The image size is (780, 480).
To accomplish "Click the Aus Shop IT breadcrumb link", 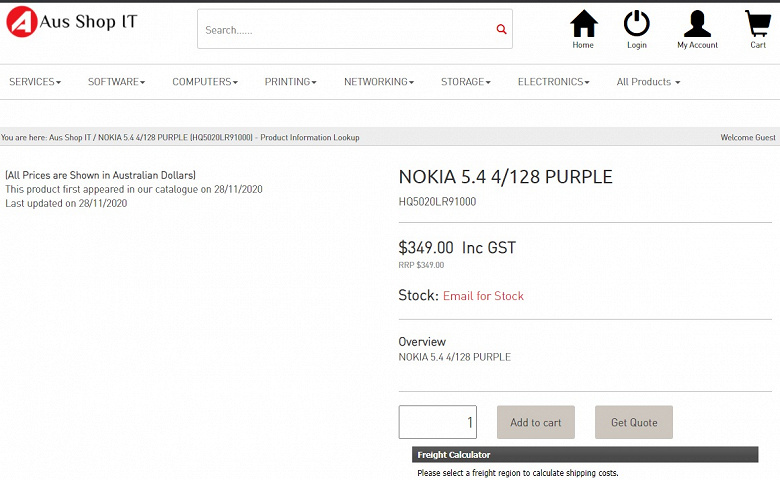I will coord(70,138).
